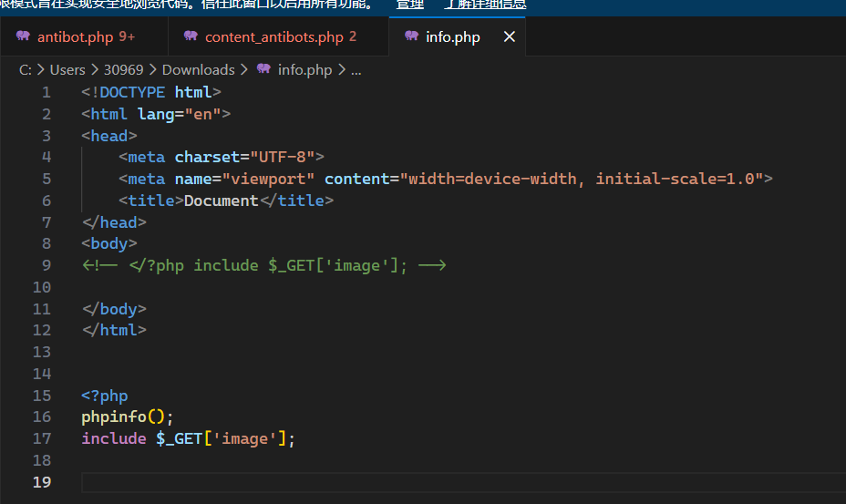Open the breadcrumb ellipsis symbol list

pos(356,69)
